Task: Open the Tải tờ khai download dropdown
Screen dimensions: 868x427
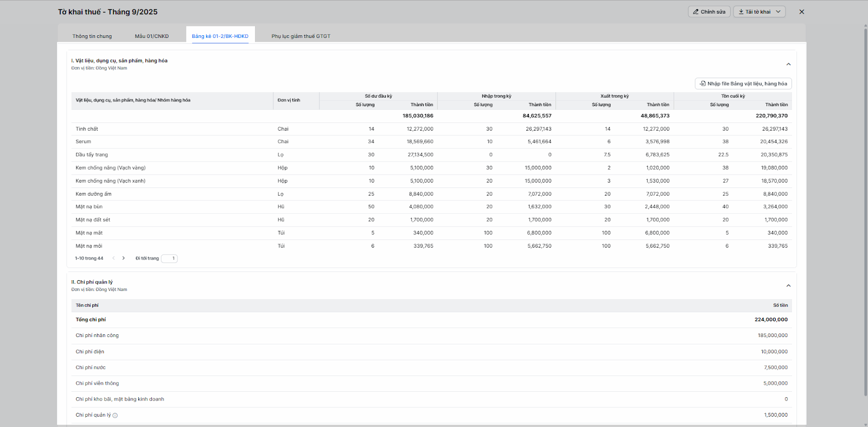Action: [759, 12]
